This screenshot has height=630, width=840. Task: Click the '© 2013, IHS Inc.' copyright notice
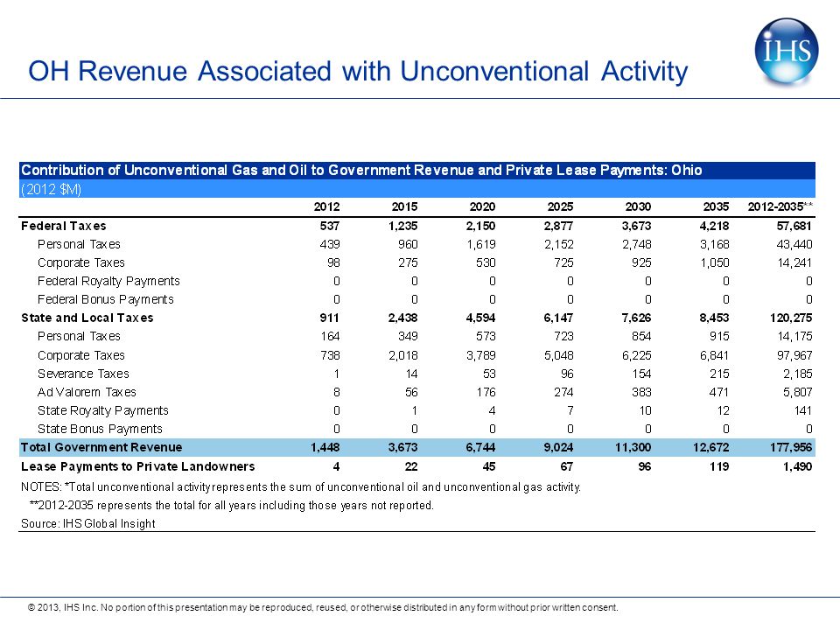pos(323,607)
